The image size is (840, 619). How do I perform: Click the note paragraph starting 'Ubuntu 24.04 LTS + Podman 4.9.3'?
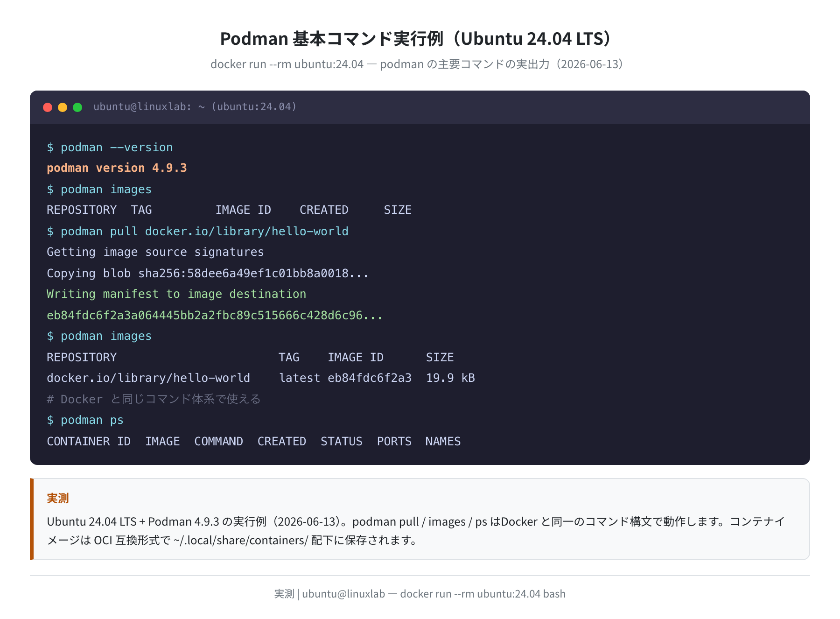[x=416, y=531]
